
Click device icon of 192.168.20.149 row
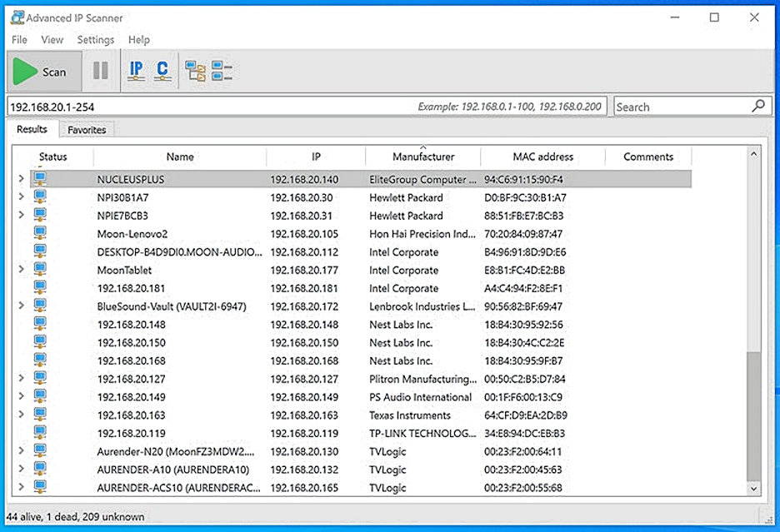coord(40,396)
